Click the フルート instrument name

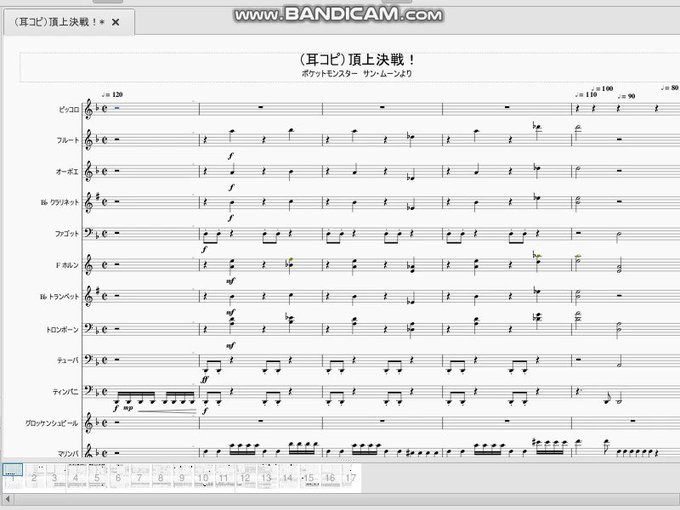point(68,140)
